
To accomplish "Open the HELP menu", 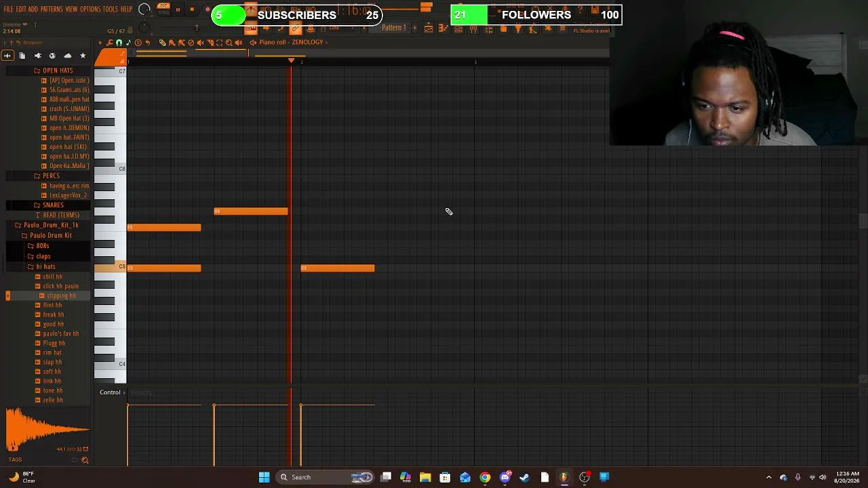I will (127, 9).
